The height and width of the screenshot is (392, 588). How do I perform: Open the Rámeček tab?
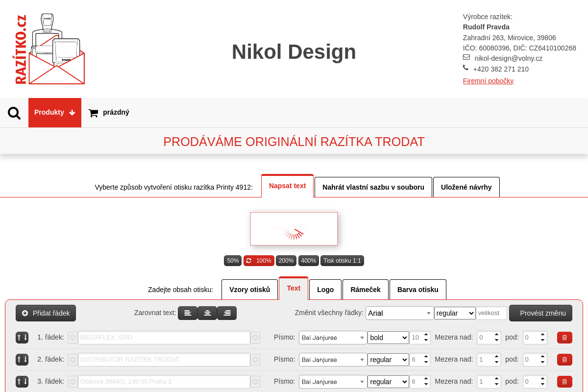coord(366,290)
